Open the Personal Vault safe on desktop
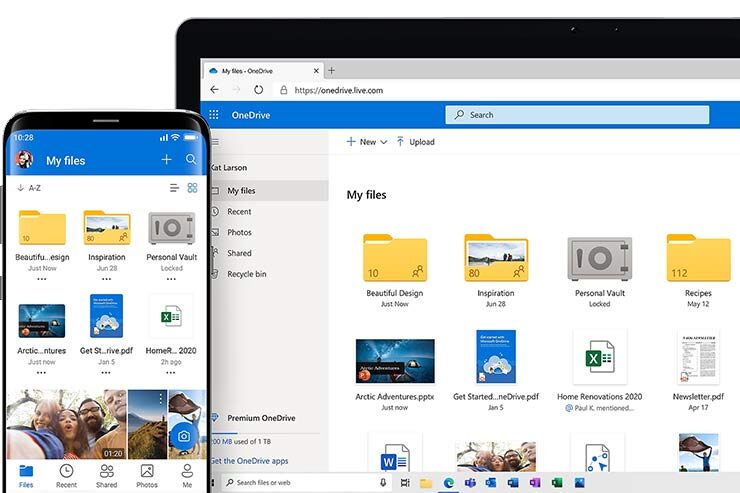The width and height of the screenshot is (740, 493). coord(599,259)
